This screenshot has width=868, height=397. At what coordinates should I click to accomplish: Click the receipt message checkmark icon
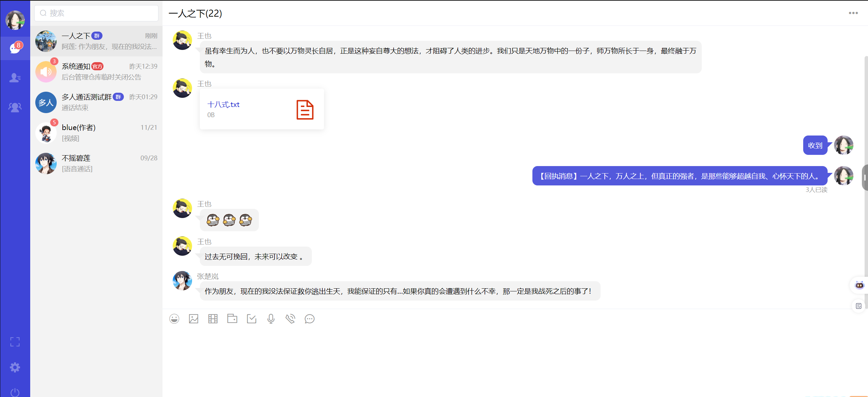[x=251, y=319]
